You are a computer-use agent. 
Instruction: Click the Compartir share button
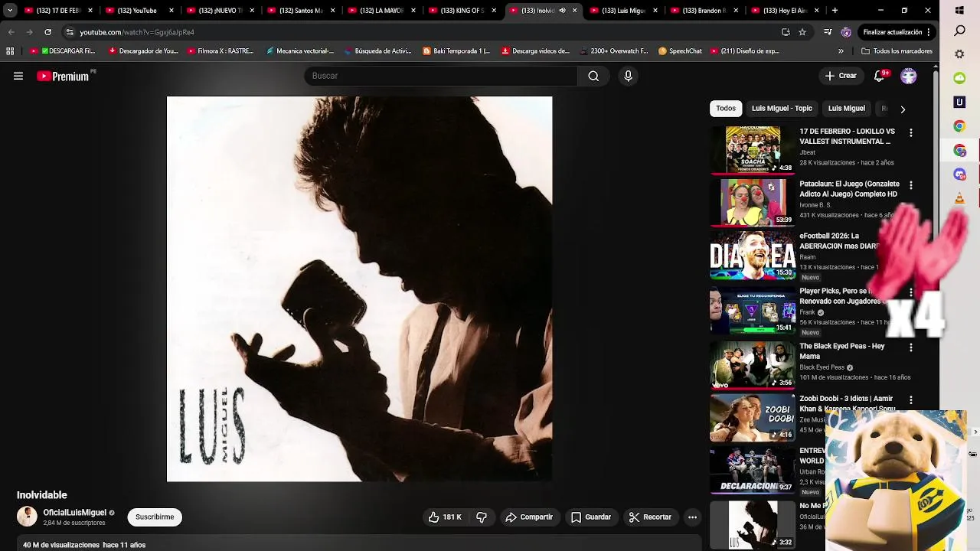coord(529,517)
